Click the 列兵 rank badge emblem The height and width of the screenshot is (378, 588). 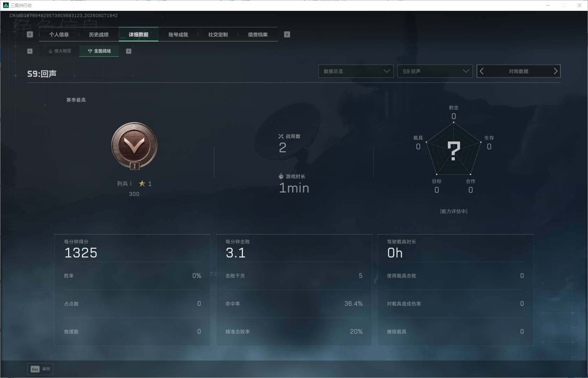[x=134, y=146]
